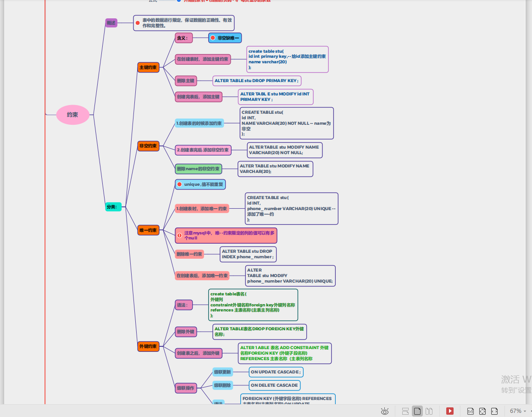Select 在创建表后，添加唯一约束 node

point(202,276)
